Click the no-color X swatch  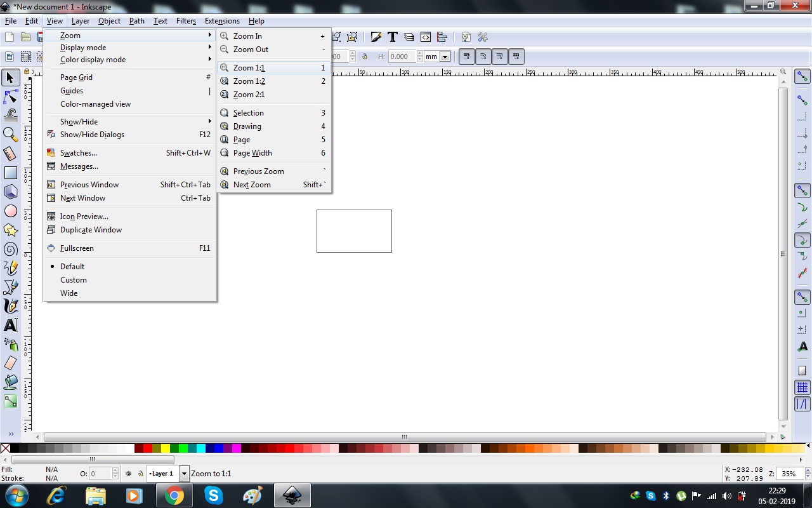[x=5, y=448]
